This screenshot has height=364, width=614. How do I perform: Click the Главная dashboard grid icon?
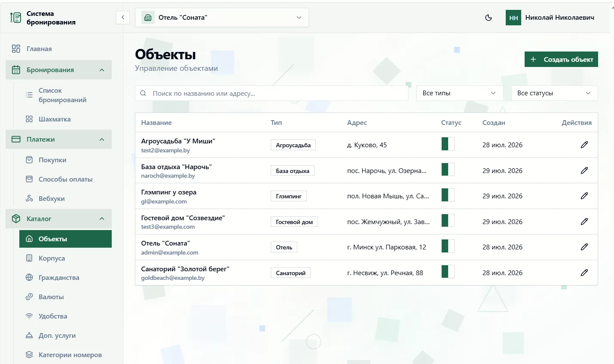(16, 49)
